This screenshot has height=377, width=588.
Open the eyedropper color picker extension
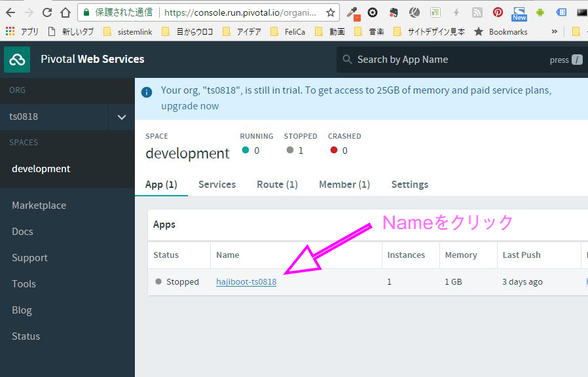[353, 14]
